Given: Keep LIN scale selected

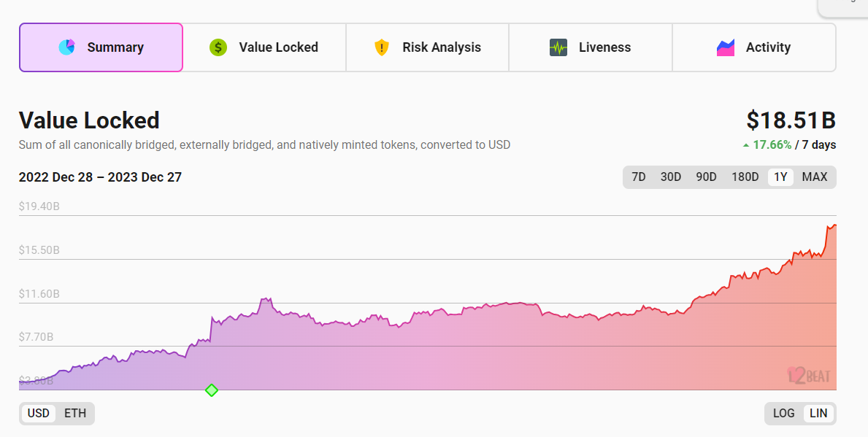Looking at the screenshot, I should (818, 413).
